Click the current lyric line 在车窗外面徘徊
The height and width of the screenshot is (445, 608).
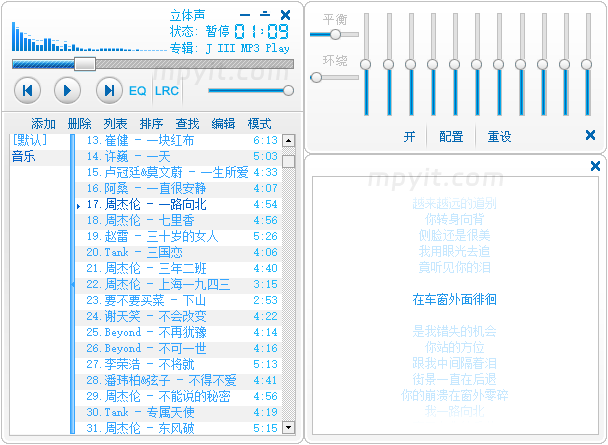pos(454,299)
